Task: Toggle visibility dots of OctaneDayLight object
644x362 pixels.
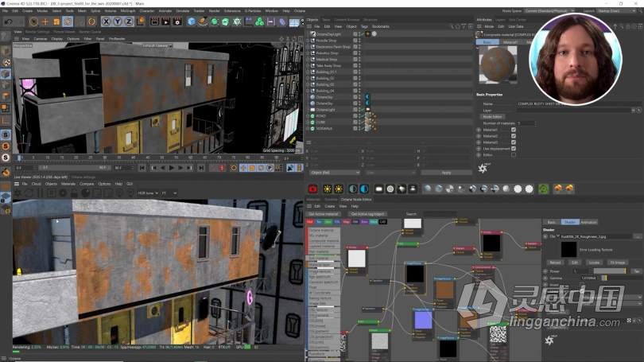Action: pyautogui.click(x=359, y=34)
